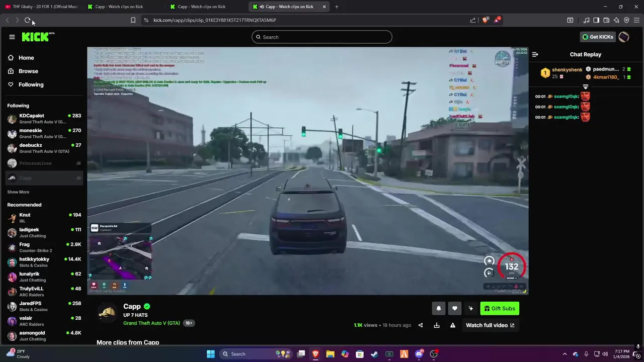Open Knut in the Recommended list
Viewport: 644px width, 362px height.
point(44,218)
